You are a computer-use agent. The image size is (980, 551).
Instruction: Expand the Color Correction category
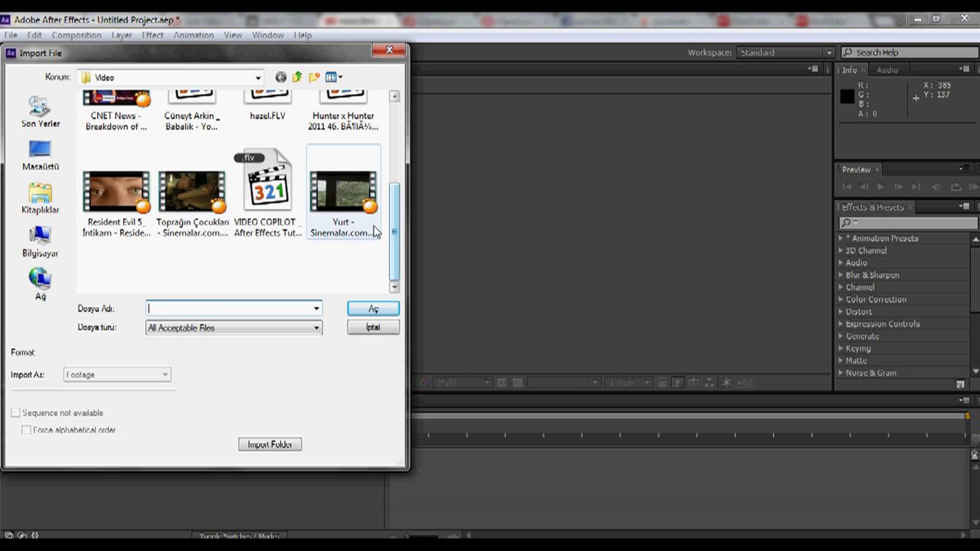click(x=841, y=299)
